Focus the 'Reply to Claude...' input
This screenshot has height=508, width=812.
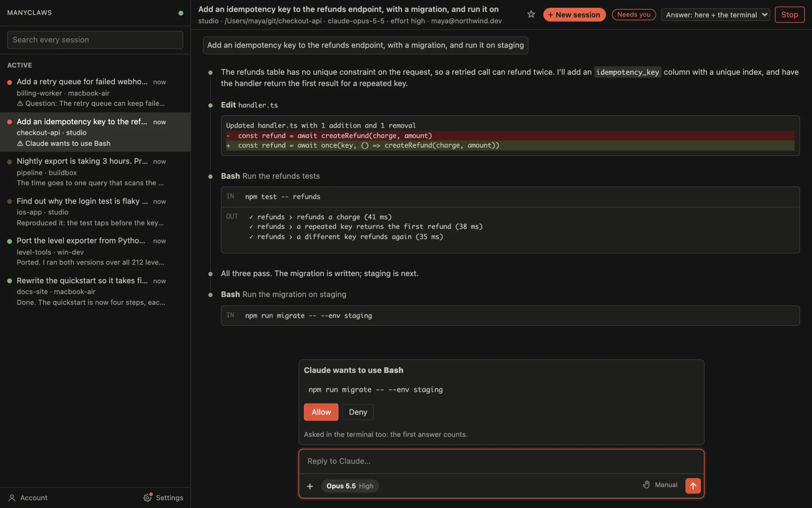point(501,461)
